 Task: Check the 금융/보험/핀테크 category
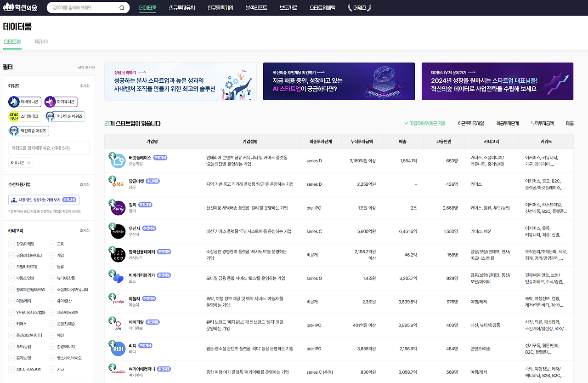(11, 255)
